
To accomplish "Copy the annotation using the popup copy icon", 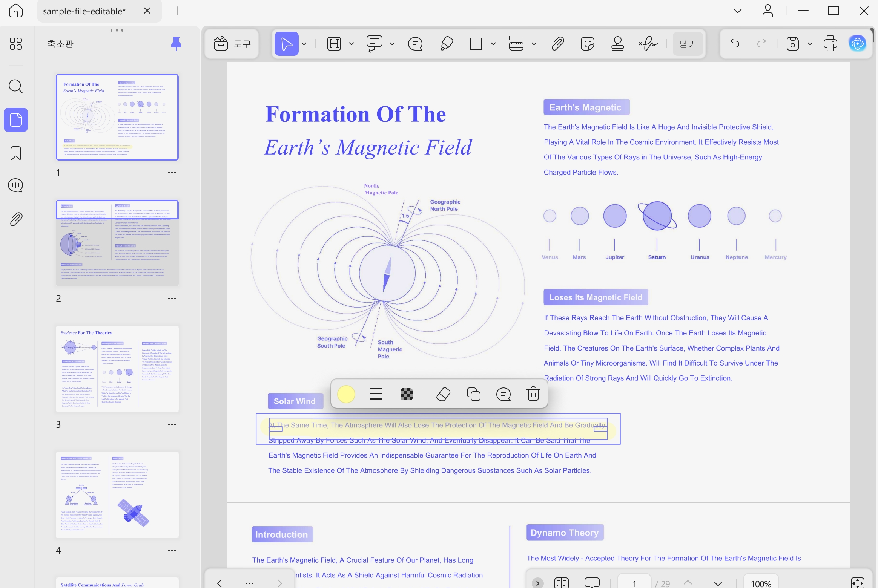I will point(473,394).
